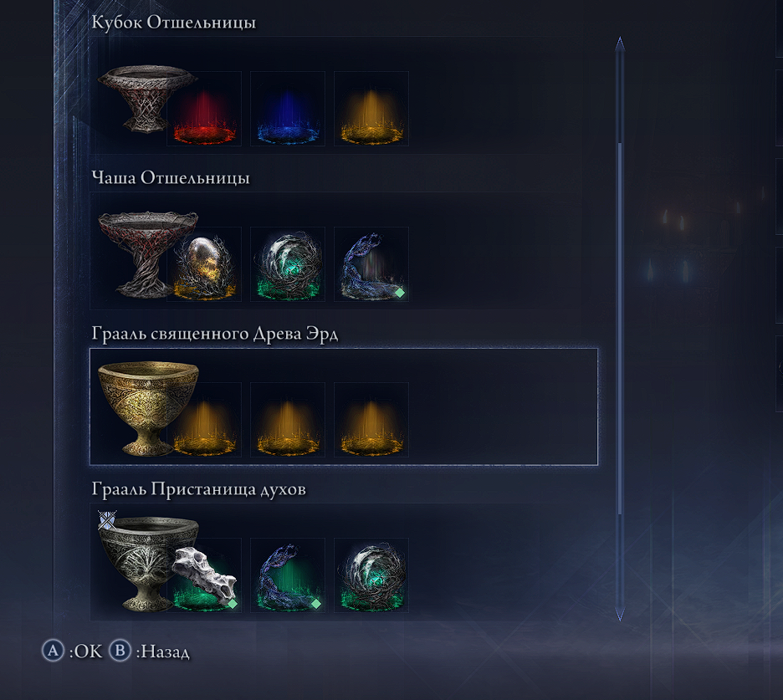This screenshot has height=700, width=783.
Task: Choose the white bone relic in Грааль Пристанища духов
Action: click(x=204, y=575)
